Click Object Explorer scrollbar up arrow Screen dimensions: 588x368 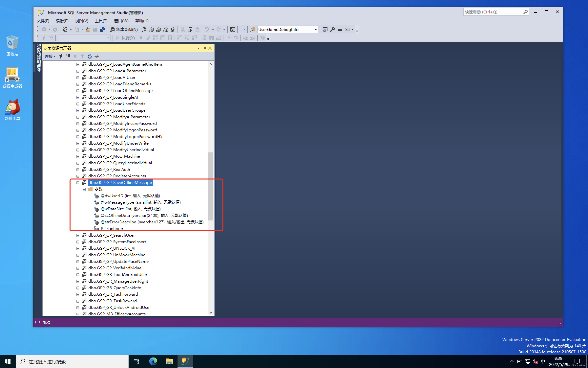211,64
